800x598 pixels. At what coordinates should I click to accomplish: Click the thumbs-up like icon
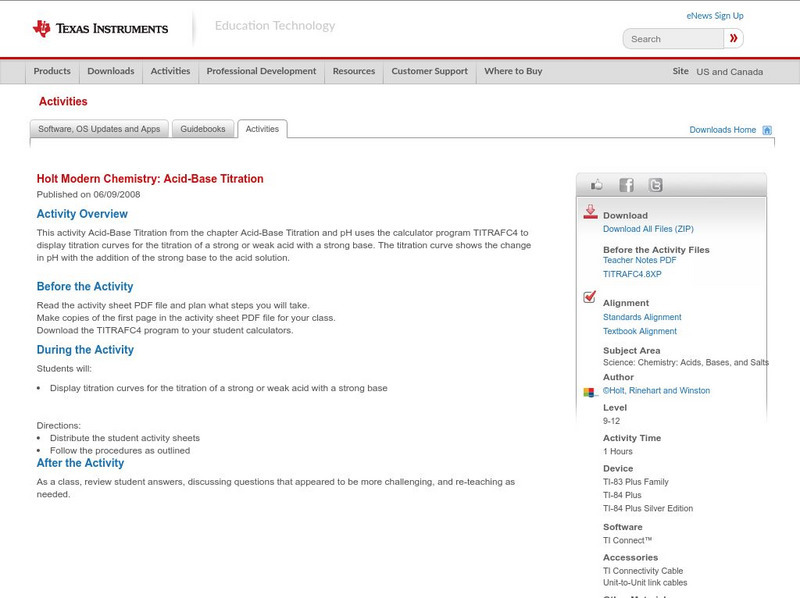click(x=596, y=185)
